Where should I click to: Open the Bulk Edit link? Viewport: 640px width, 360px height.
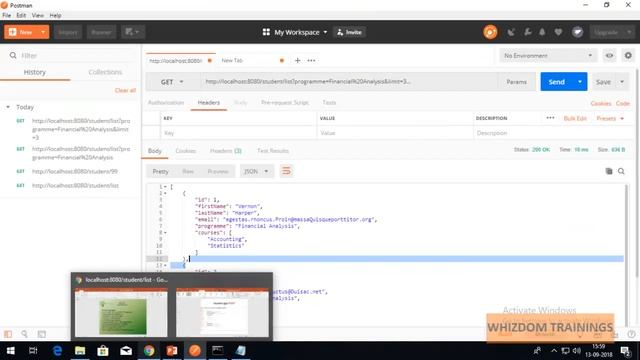575,118
